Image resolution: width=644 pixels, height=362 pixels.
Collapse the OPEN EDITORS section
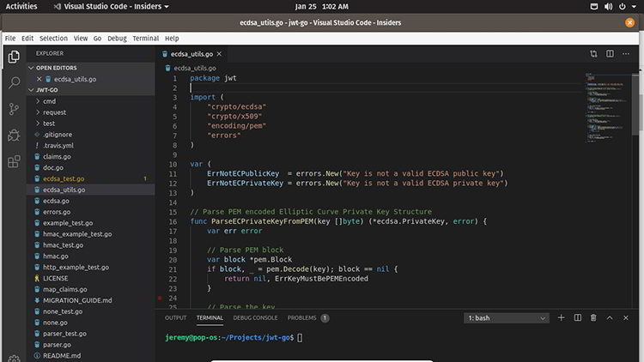(x=56, y=67)
